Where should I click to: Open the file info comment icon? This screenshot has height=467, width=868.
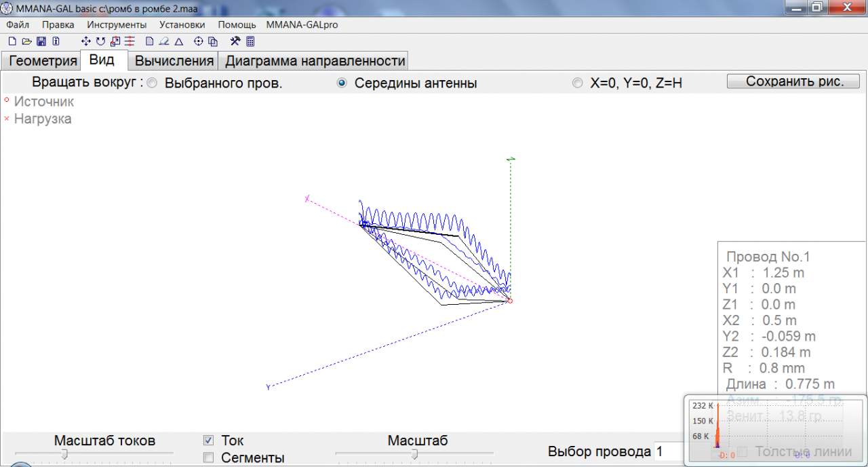click(56, 41)
